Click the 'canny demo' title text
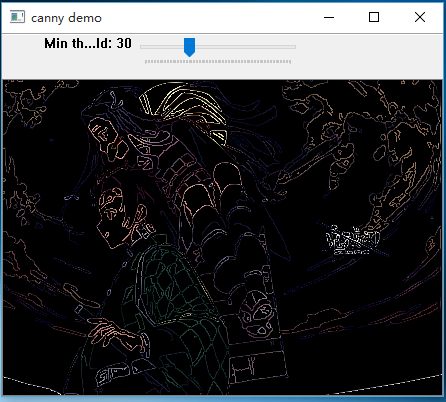The width and height of the screenshot is (446, 402). (66, 18)
